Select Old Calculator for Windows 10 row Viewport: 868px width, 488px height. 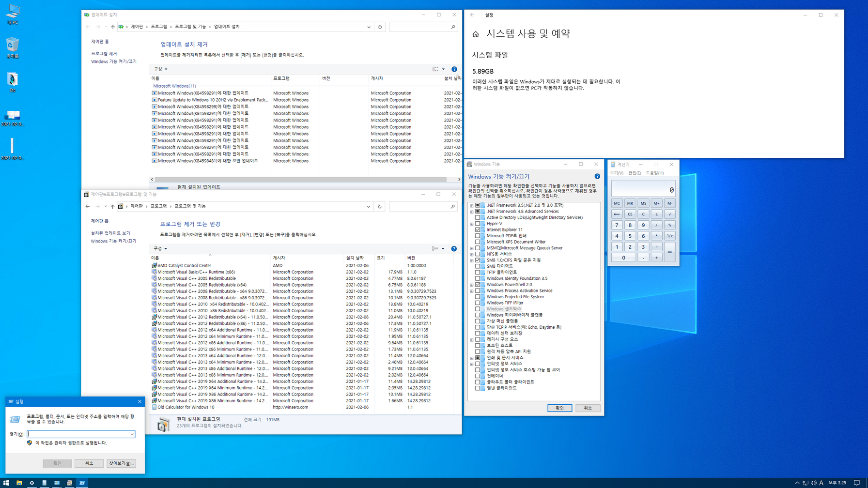pyautogui.click(x=303, y=407)
